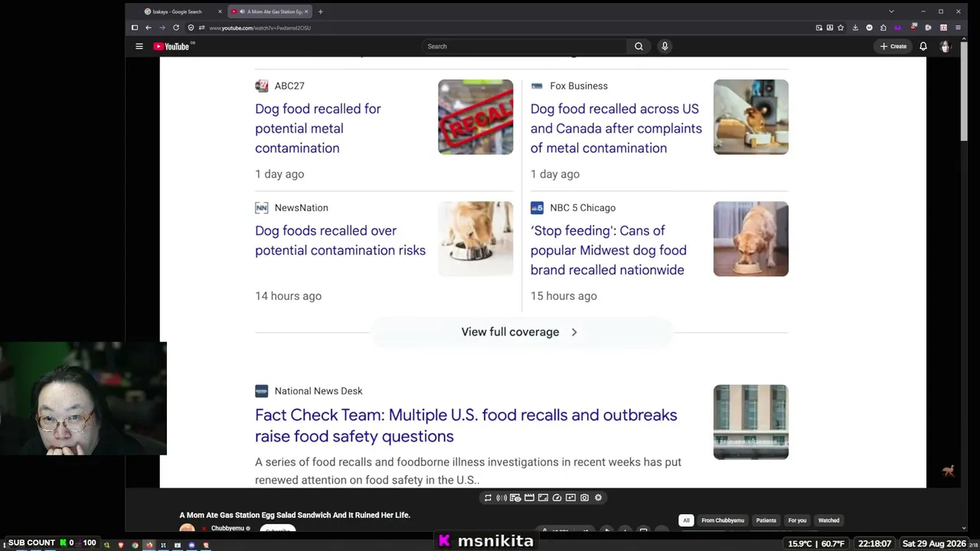Open Brave browser from the taskbar
Viewport: 980px width, 551px height.
[120, 546]
